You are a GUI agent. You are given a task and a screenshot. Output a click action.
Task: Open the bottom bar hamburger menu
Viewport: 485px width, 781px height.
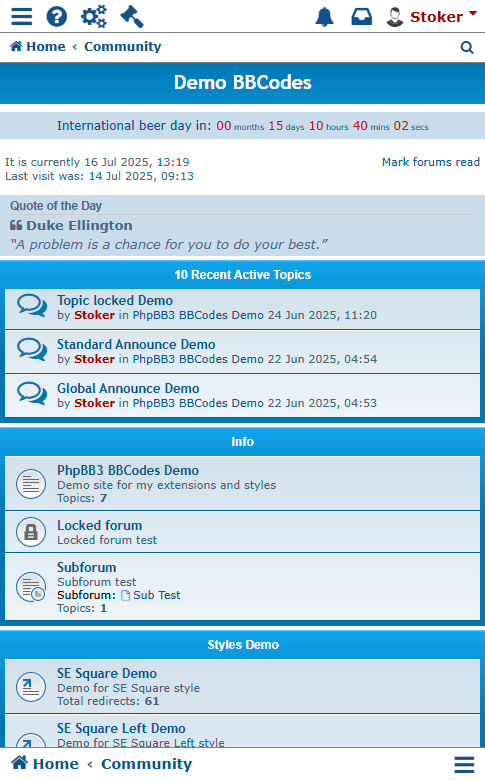point(464,765)
